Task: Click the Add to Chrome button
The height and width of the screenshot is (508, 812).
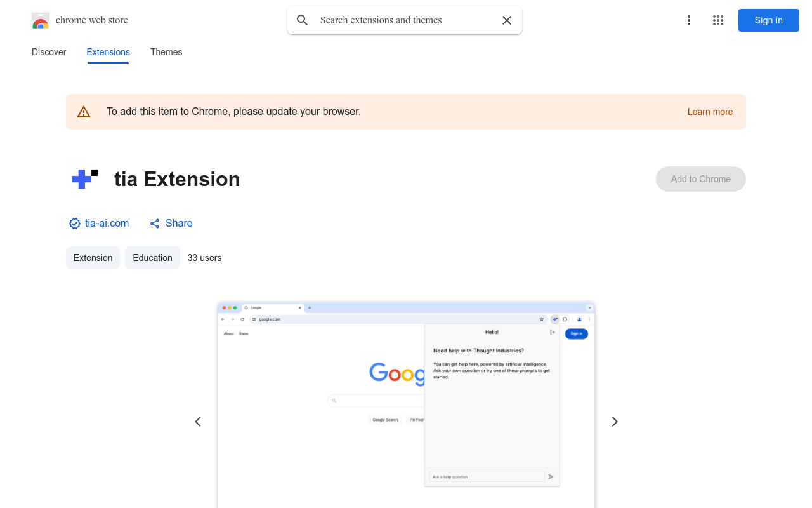Action: (700, 179)
